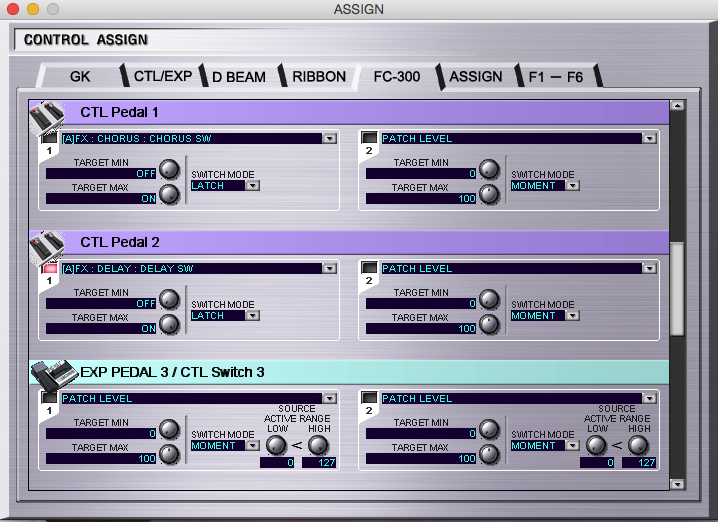Click CTL Pedal 2 assign 1 TARGET MAX knob

pos(169,324)
